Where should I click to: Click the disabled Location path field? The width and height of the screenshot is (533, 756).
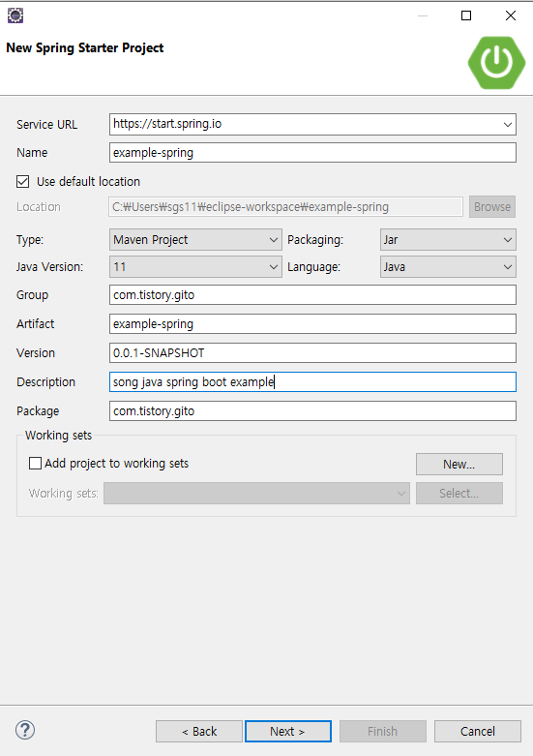point(285,207)
